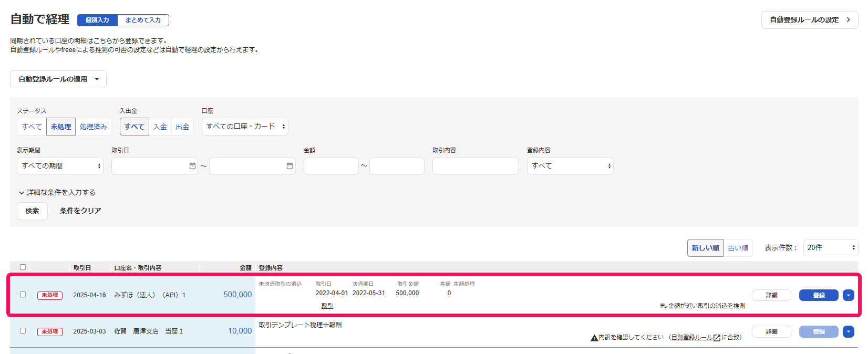Click calendar icon in second 取引日 field
868x354 pixels.
click(290, 166)
